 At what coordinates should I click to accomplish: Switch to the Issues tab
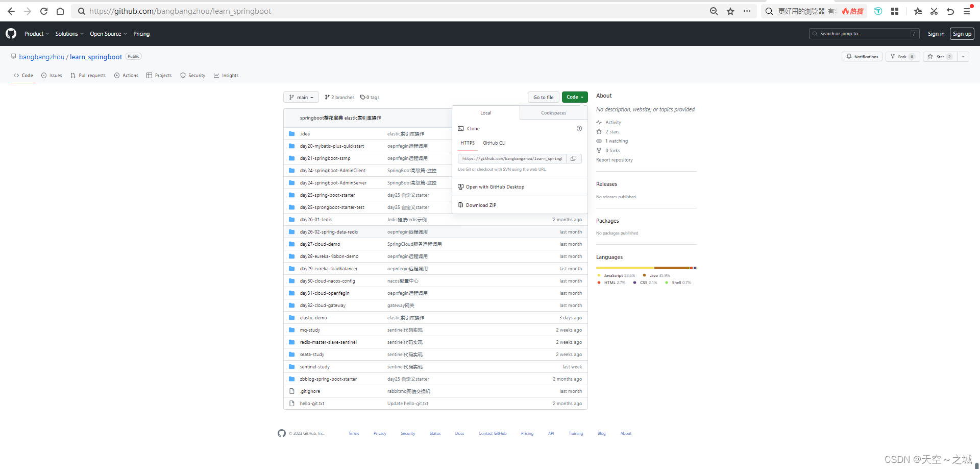pyautogui.click(x=52, y=76)
